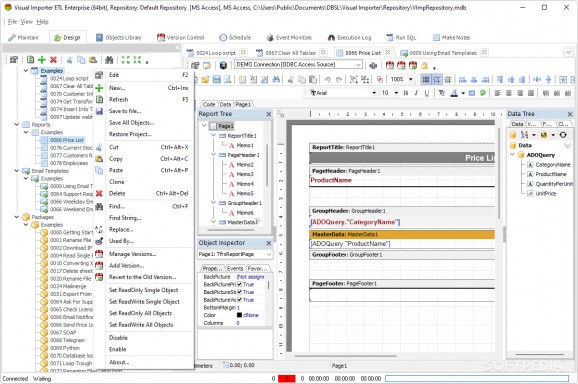Click the red X delete icon in tree toolbar
Screen dimensions: 578x384
(53, 60)
